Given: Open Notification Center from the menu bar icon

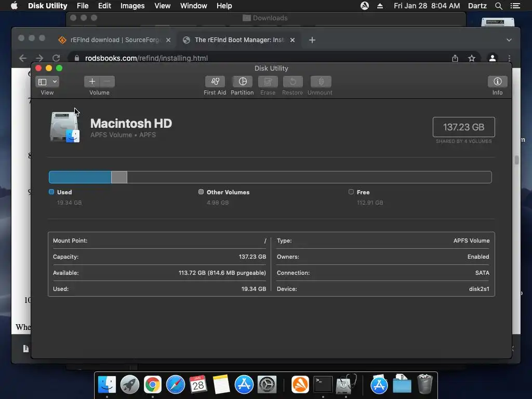Looking at the screenshot, I should [515, 6].
